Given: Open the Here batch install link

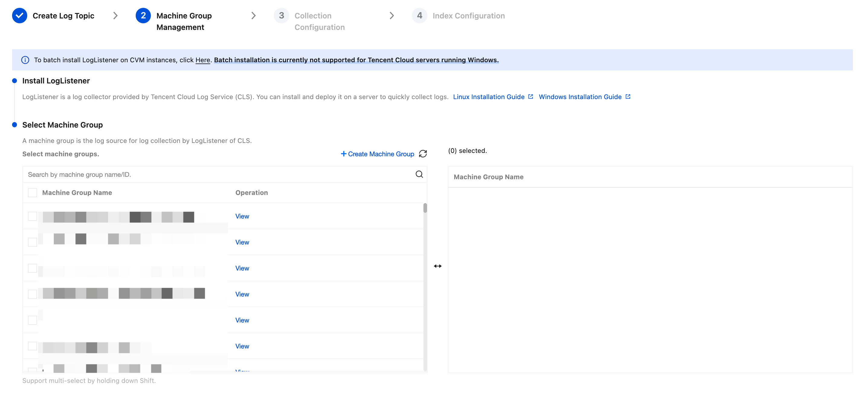Looking at the screenshot, I should pos(202,60).
